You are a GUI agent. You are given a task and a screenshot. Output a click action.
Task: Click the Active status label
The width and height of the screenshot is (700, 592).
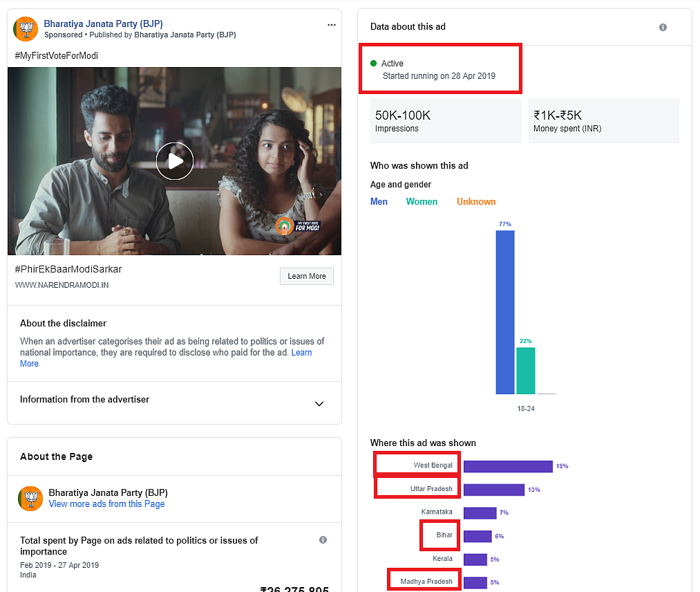pyautogui.click(x=392, y=64)
